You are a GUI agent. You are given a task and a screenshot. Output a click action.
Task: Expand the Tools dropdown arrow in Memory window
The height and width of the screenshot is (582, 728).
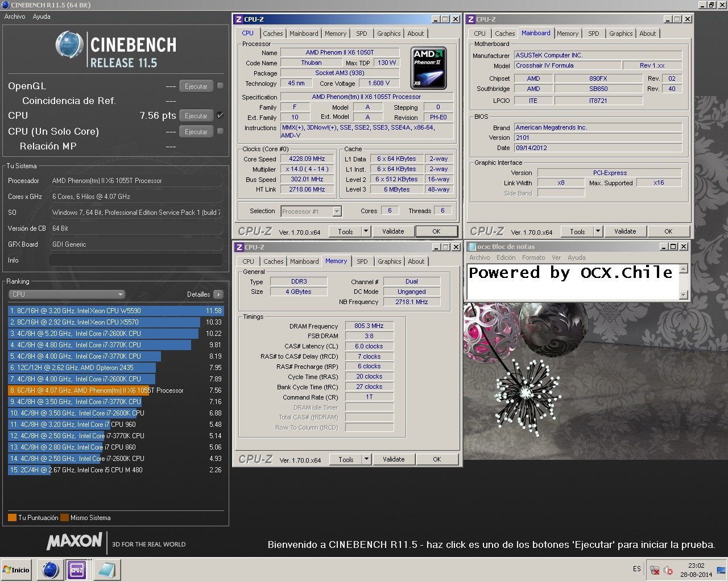point(366,459)
